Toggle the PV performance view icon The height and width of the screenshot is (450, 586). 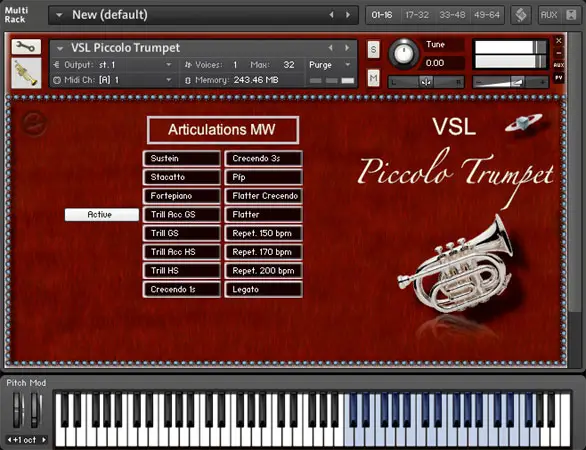(x=559, y=78)
